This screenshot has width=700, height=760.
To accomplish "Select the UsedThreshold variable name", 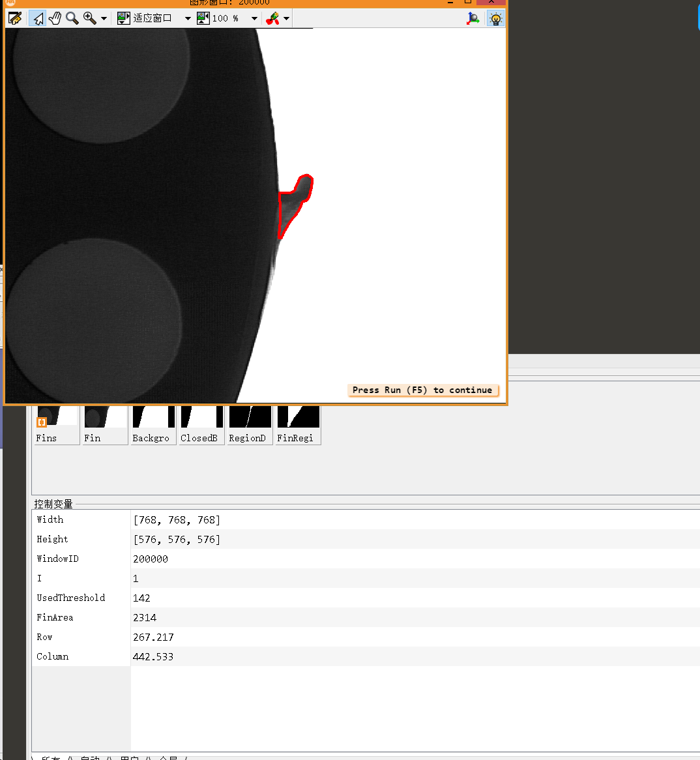I will pos(71,598).
